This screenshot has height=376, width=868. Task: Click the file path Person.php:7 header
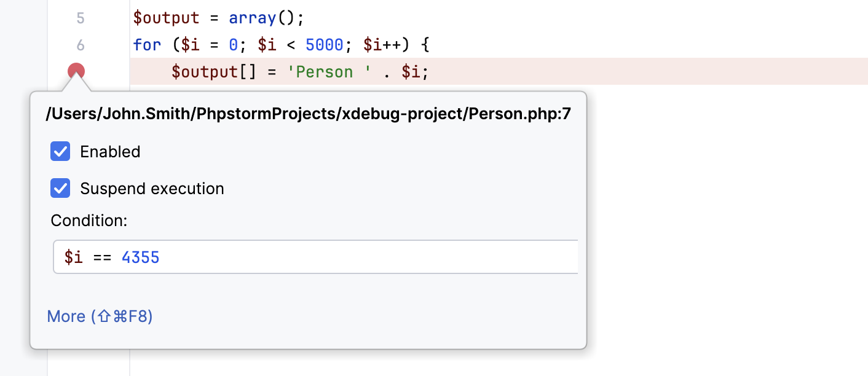pos(307,113)
